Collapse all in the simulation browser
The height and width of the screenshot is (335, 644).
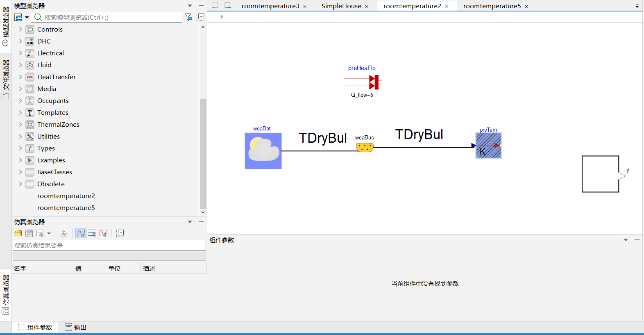[x=120, y=233]
